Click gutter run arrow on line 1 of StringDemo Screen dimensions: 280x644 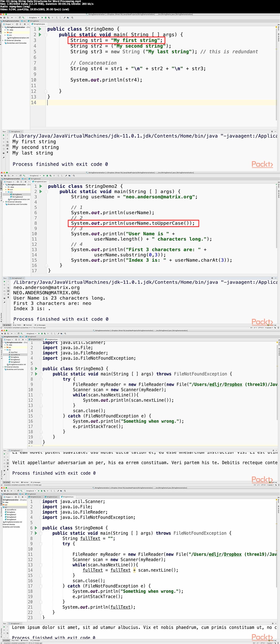coord(40,29)
